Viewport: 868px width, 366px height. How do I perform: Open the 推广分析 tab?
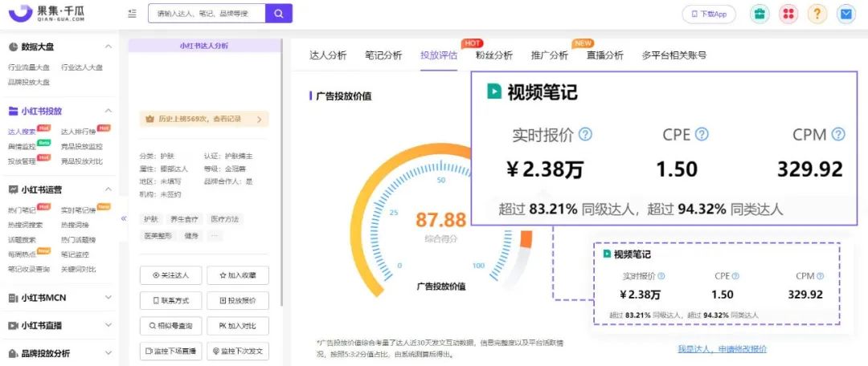[x=549, y=55]
